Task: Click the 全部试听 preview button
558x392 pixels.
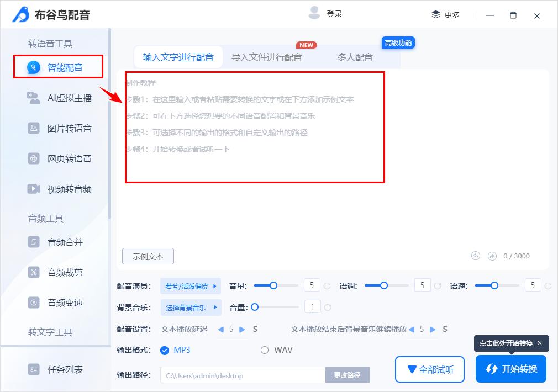Action: click(x=429, y=369)
